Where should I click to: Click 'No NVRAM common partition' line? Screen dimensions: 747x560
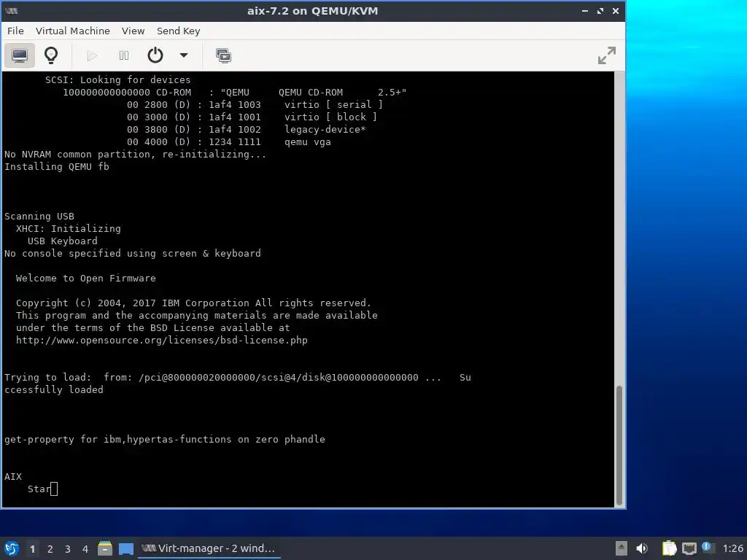(135, 155)
